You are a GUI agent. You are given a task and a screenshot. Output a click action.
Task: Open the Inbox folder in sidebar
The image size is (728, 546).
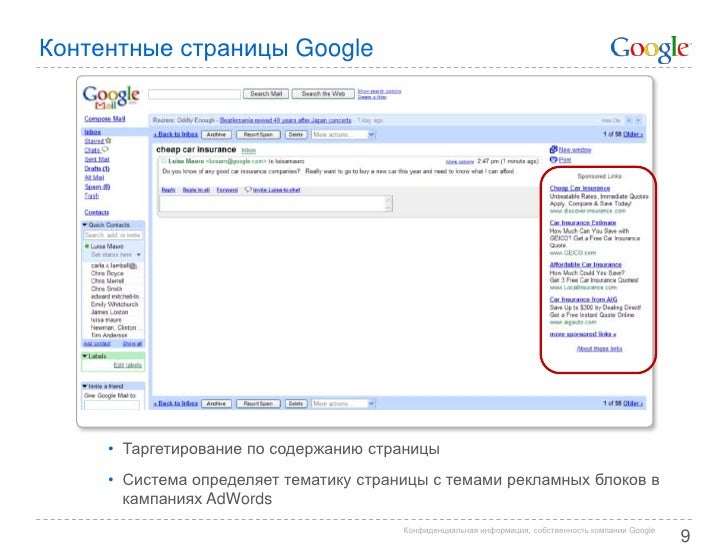[x=93, y=132]
